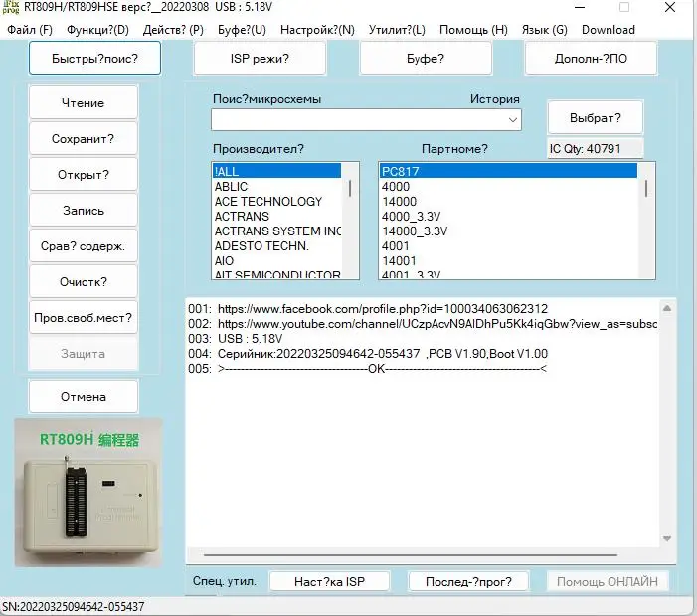697x616 pixels.
Task: Open the Буфе?(U) menu
Action: [x=242, y=30]
